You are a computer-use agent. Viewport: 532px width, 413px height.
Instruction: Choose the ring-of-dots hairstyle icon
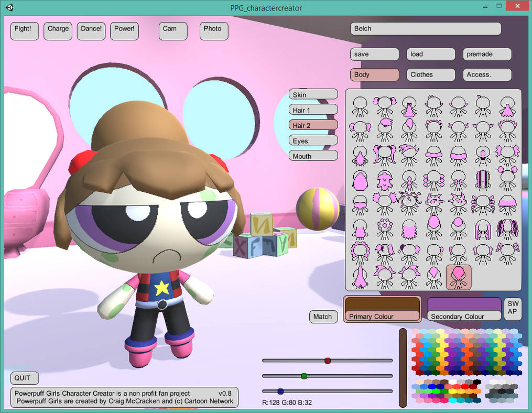tap(384, 230)
